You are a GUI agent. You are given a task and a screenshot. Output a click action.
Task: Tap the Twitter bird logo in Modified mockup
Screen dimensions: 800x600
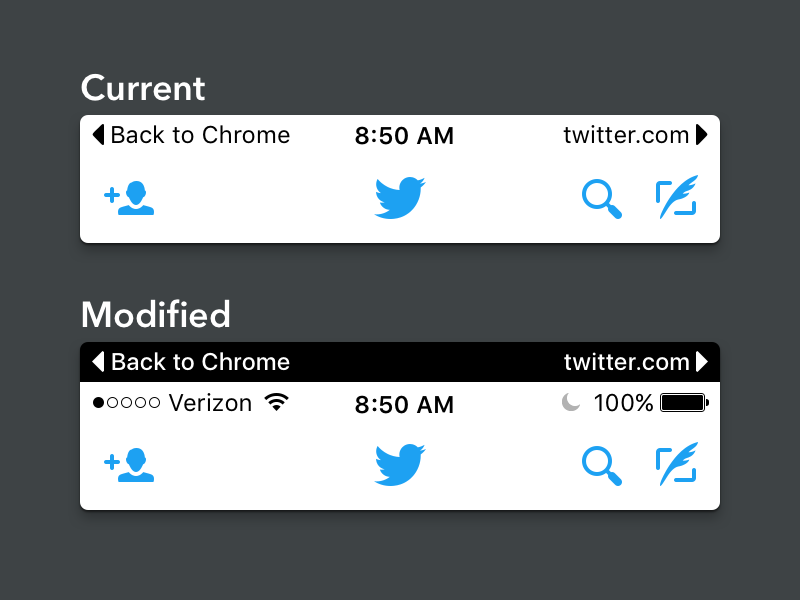coord(400,465)
